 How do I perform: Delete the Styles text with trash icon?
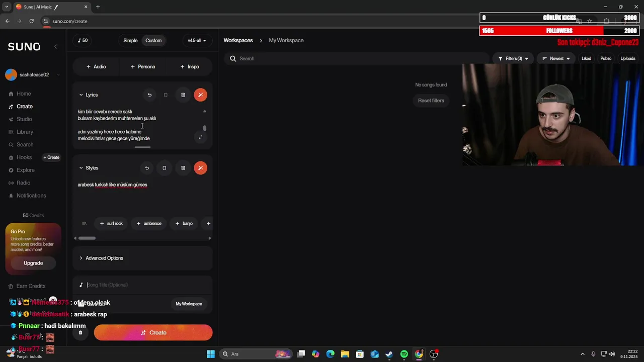click(x=183, y=168)
